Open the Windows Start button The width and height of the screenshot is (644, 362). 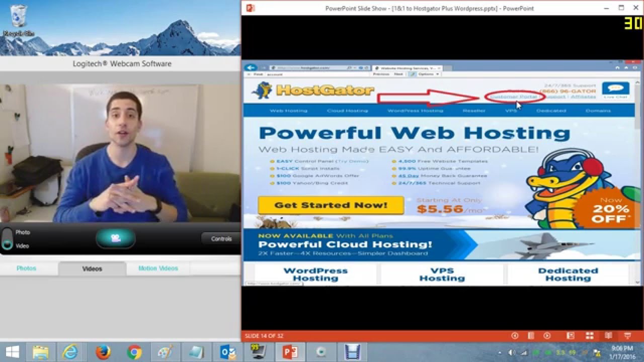12,352
